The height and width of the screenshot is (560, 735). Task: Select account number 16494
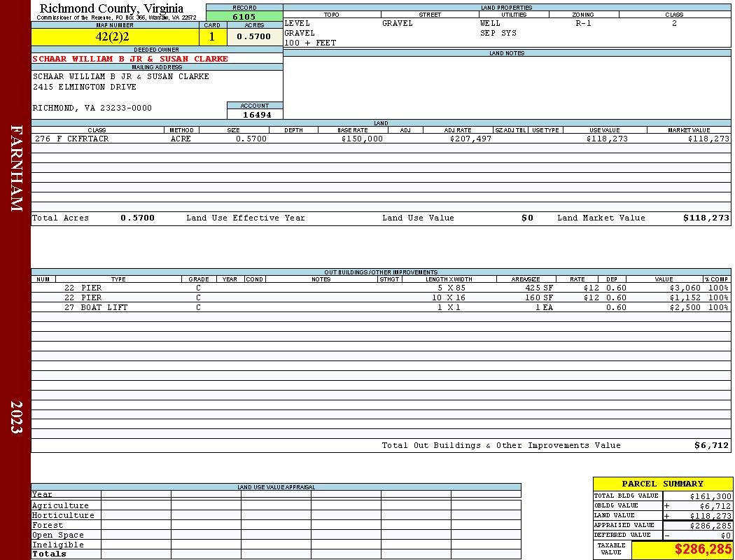(256, 115)
